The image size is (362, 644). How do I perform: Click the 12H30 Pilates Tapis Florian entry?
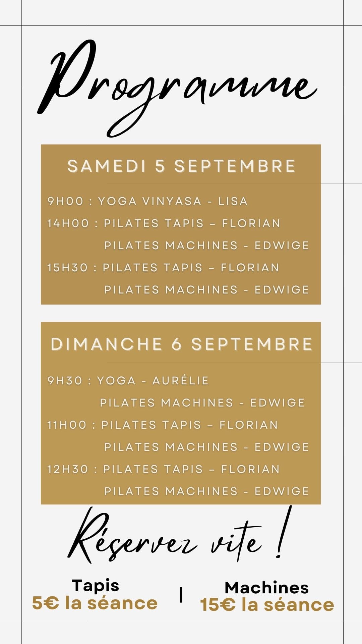[x=164, y=469]
